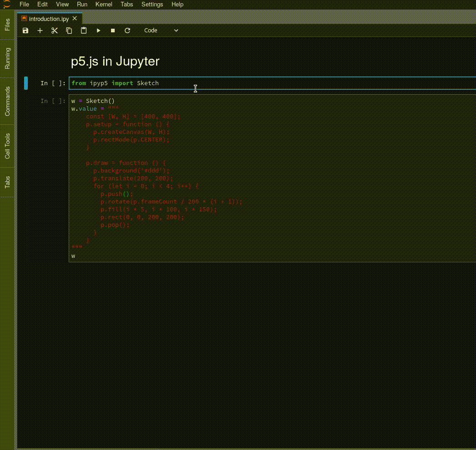The height and width of the screenshot is (450, 476).
Task: Open the Code cell type dropdown
Action: (x=161, y=31)
